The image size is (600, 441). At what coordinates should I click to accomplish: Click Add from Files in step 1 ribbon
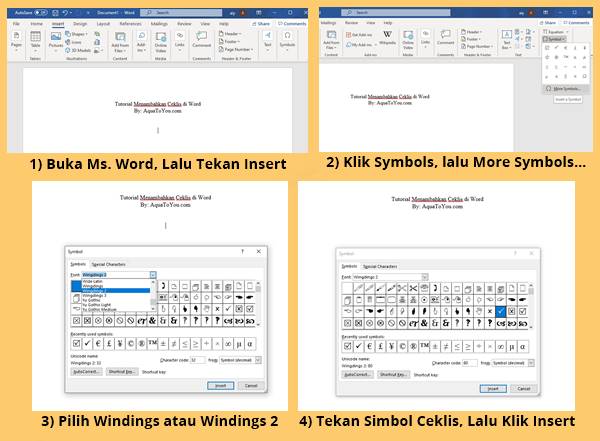[120, 42]
